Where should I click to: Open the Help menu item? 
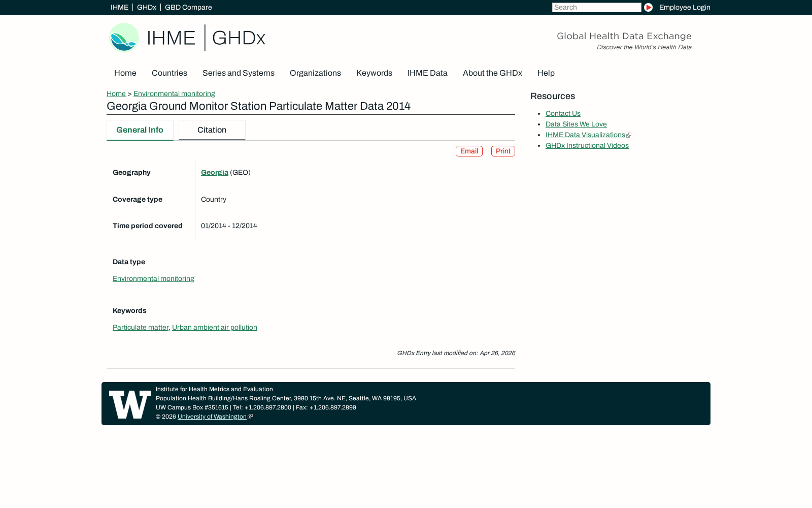[546, 73]
